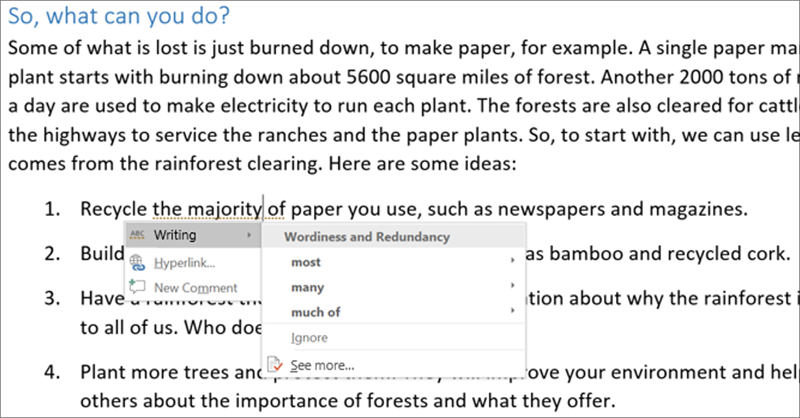Expand the arrow beside suggestion 'most'
Screen dimensions: 800x418
pos(514,262)
